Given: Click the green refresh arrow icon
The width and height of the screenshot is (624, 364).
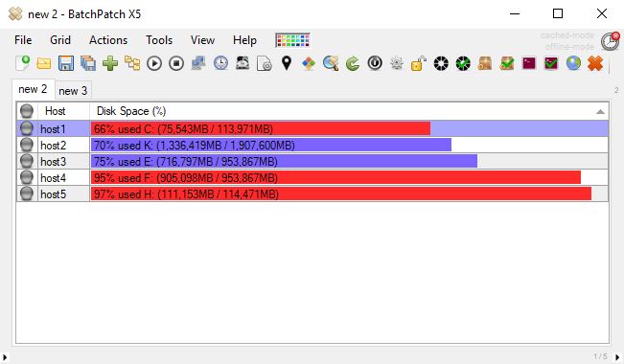Looking at the screenshot, I should 353,63.
